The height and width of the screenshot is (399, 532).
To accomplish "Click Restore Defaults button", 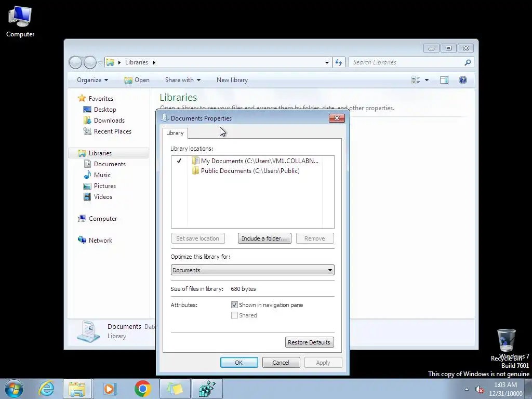I will point(309,342).
